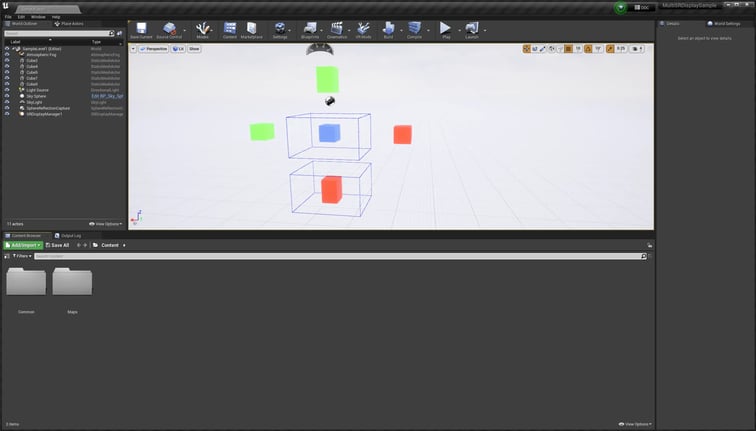The width and height of the screenshot is (756, 431).
Task: Open the grid snap value dropdown
Action: [x=578, y=49]
